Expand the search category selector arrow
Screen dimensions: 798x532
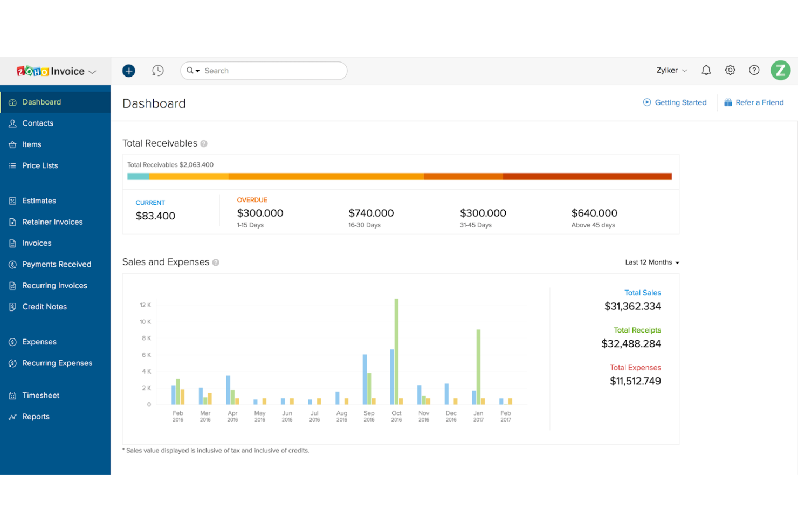point(196,70)
